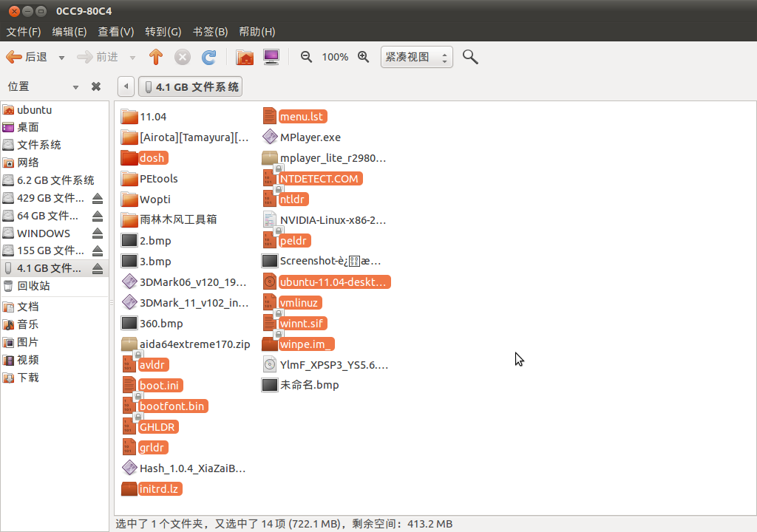Open 视频 bookmark in the sidebar
This screenshot has width=757, height=532.
55,360
